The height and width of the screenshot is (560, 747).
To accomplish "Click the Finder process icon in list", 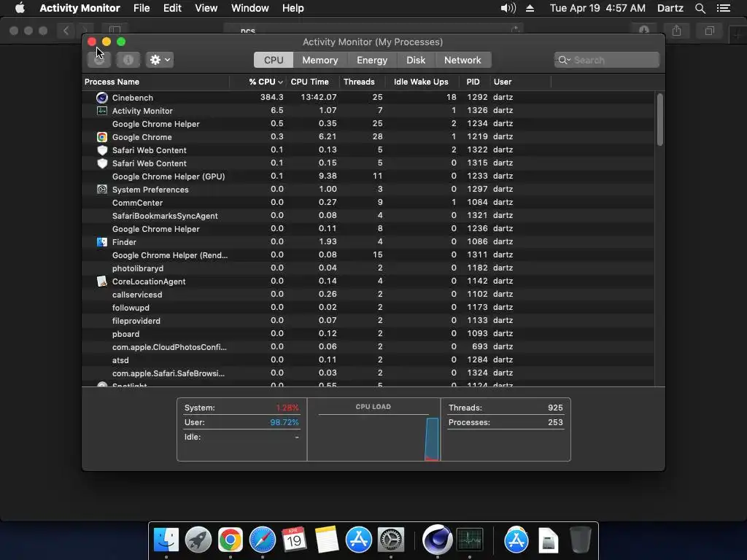I will [x=102, y=242].
